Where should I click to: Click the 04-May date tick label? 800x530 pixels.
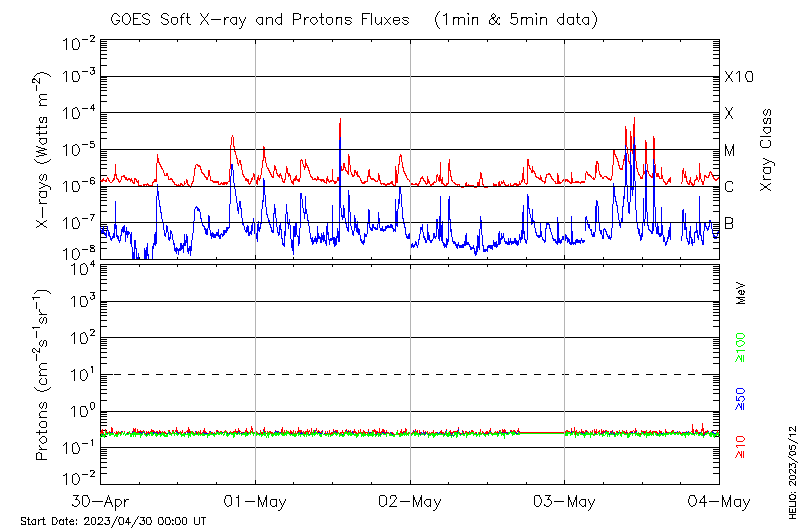pos(719,501)
